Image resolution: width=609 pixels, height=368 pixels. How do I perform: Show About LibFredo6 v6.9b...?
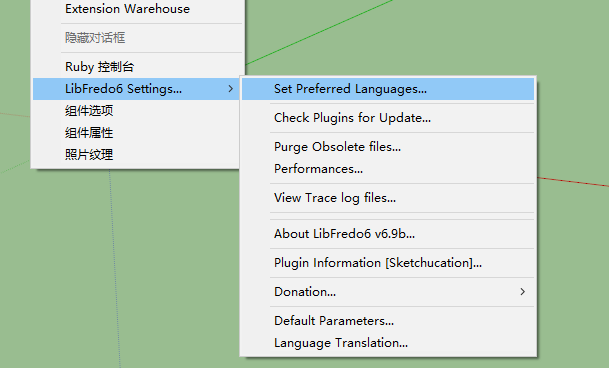tap(388, 234)
